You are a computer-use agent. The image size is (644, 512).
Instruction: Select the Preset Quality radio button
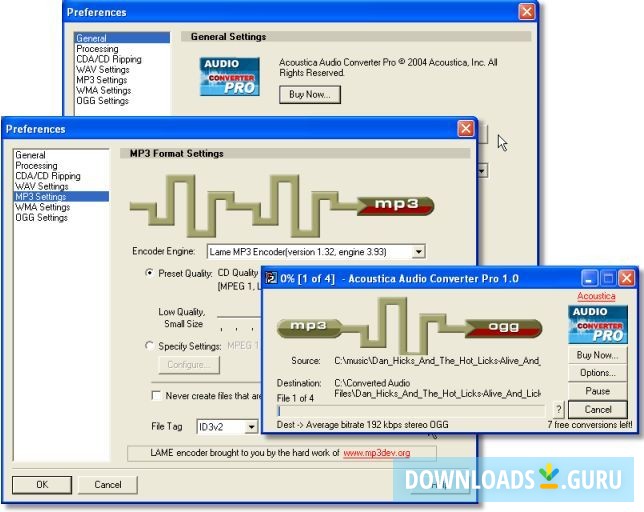pyautogui.click(x=150, y=273)
